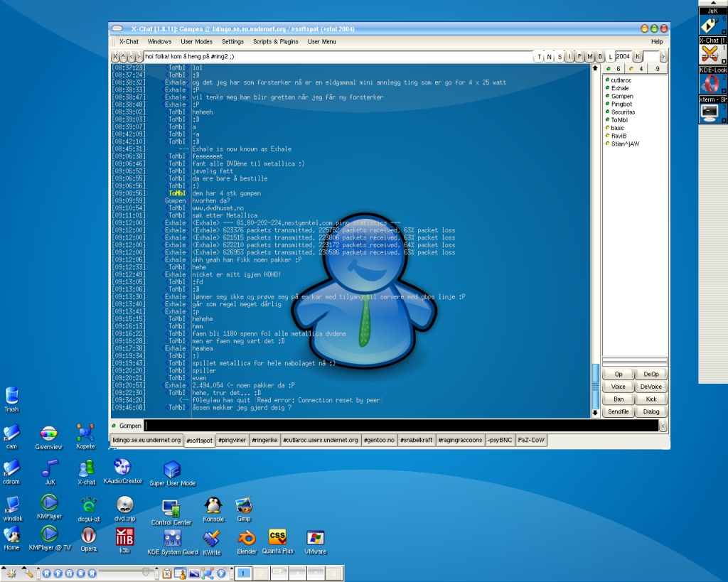Screen dimensions: 728x582
Task: Launch the X-chat desktop icon
Action: (x=86, y=472)
